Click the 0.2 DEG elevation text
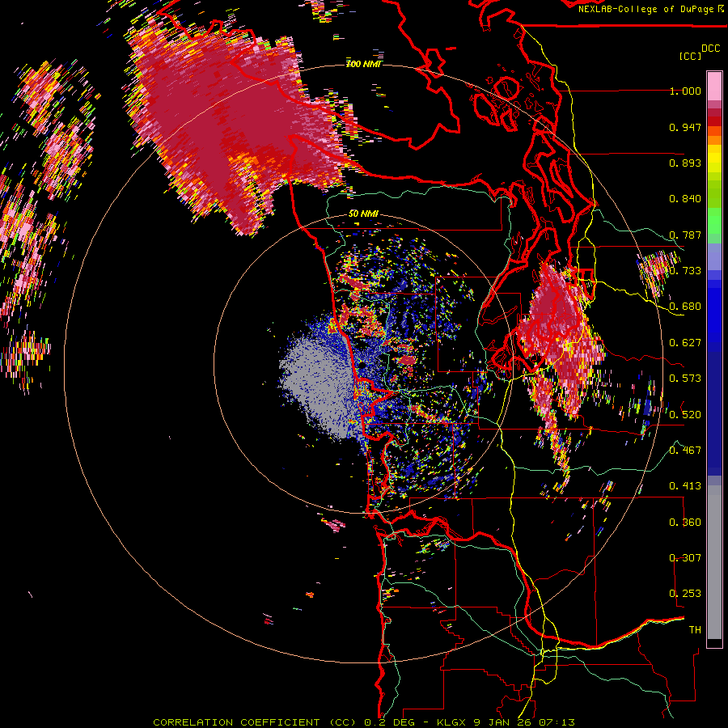 point(388,722)
